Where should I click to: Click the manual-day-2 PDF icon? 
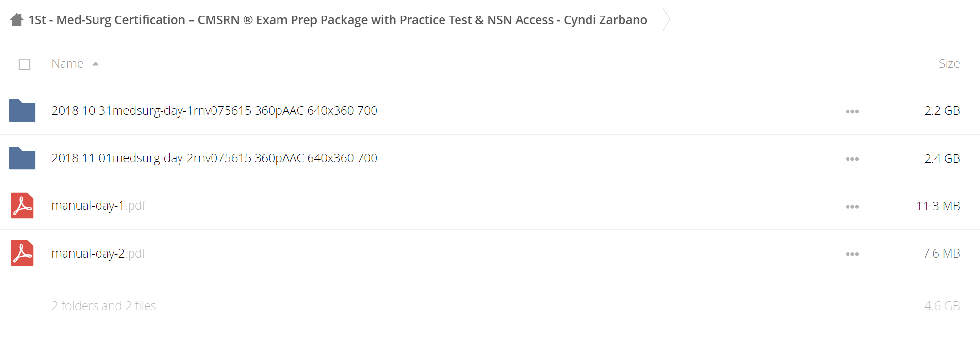22,253
